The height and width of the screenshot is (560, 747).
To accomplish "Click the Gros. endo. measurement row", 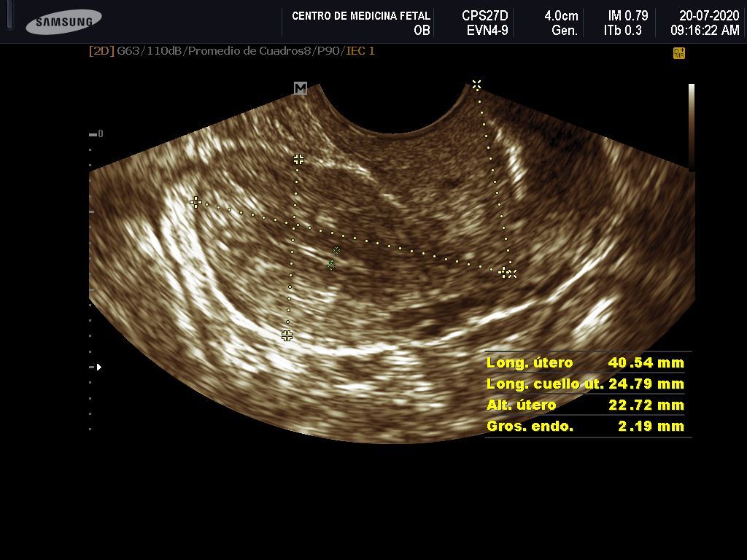I will [585, 426].
